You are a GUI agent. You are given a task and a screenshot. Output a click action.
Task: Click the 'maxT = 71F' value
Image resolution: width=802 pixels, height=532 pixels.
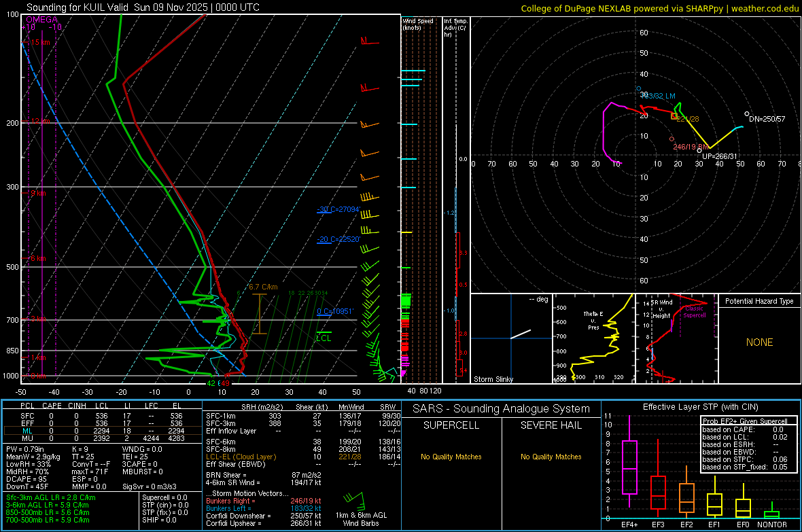point(90,472)
